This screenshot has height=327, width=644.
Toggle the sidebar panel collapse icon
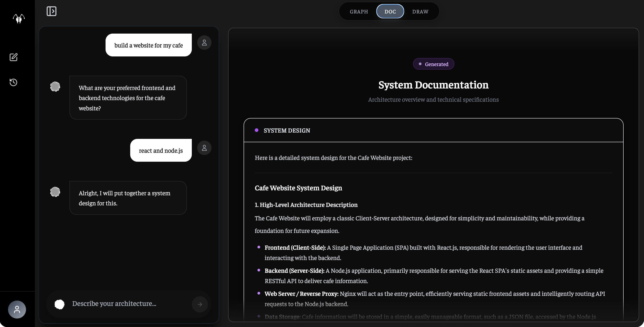52,11
